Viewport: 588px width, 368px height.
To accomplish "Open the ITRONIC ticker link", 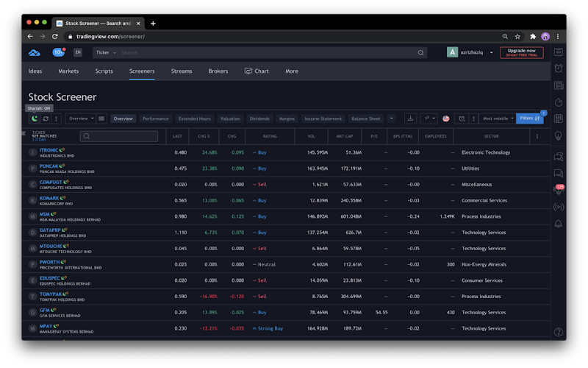I will (x=49, y=150).
